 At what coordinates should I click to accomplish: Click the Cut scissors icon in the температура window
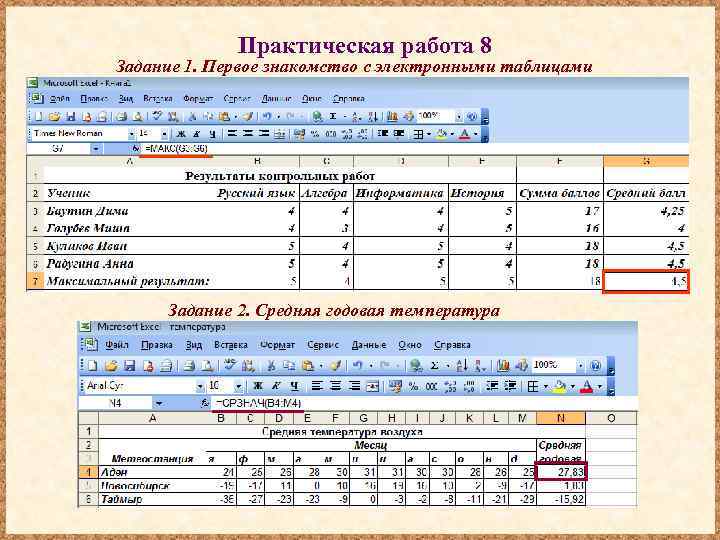[271, 366]
